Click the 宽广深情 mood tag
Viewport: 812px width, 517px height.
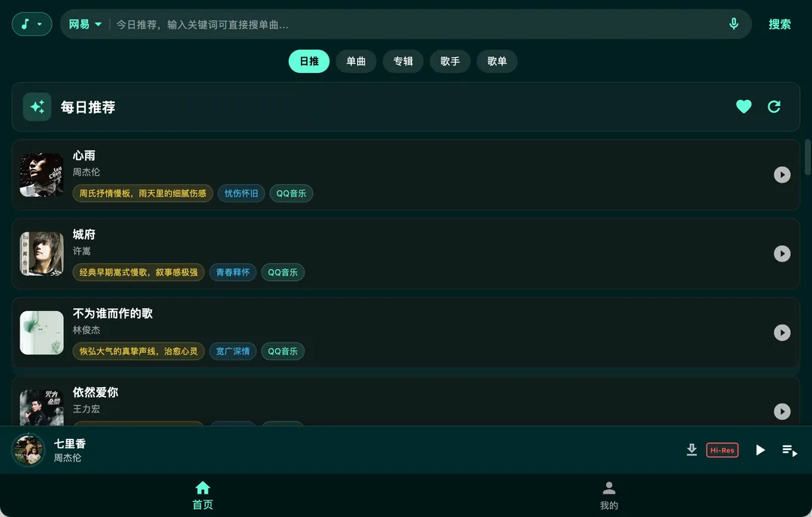pos(233,351)
